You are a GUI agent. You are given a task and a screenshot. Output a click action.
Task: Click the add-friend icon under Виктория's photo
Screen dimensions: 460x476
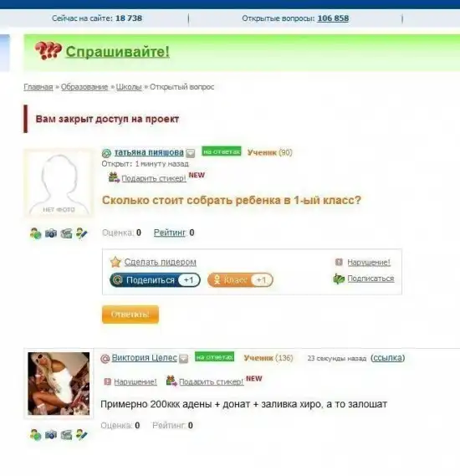(35, 435)
